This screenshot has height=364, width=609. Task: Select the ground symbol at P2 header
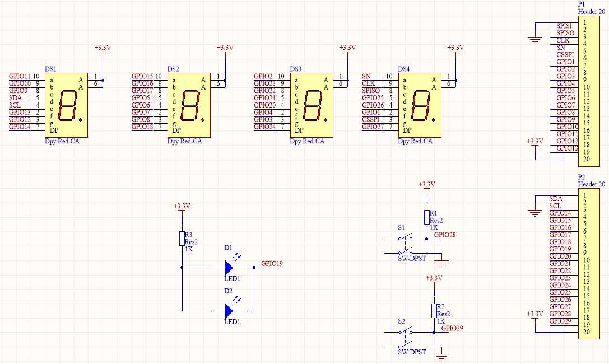[x=535, y=213]
